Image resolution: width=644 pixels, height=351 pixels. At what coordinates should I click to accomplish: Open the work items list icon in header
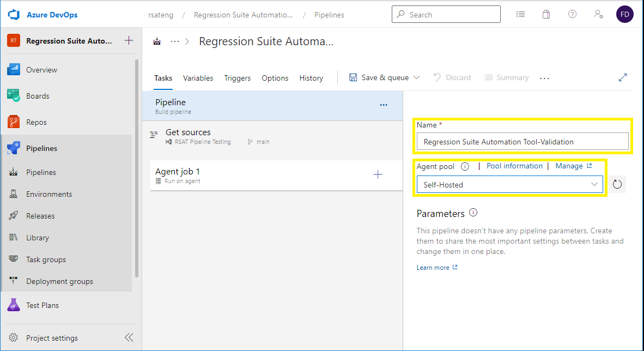coord(520,14)
